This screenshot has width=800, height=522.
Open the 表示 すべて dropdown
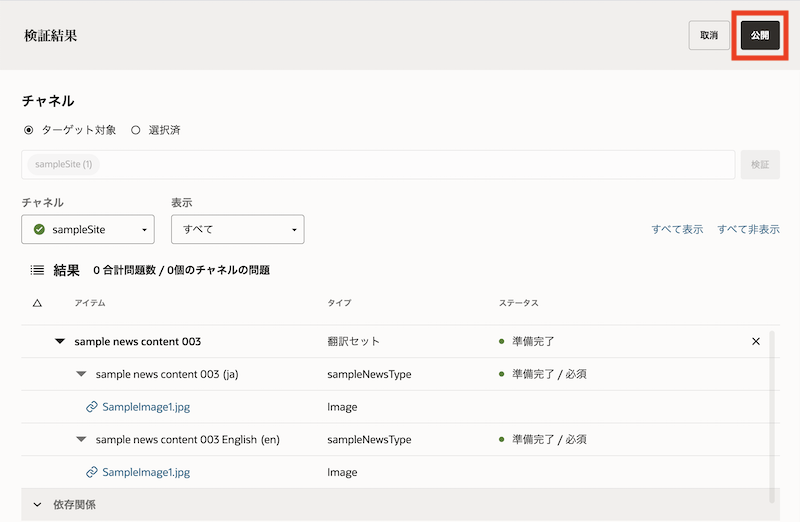pyautogui.click(x=237, y=229)
